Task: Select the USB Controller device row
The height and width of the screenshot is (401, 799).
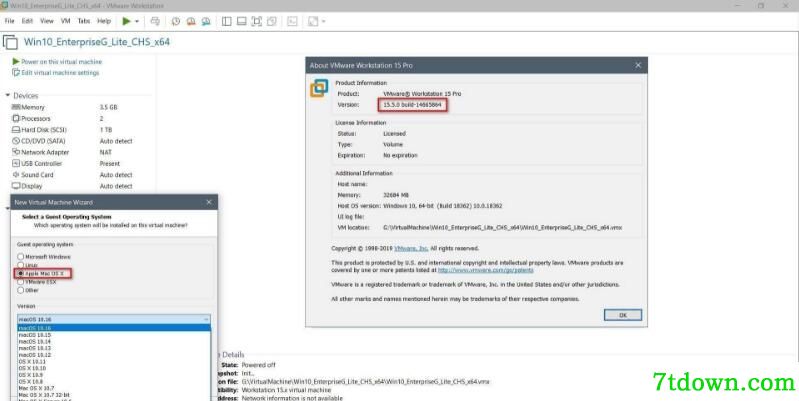Action: pos(71,163)
